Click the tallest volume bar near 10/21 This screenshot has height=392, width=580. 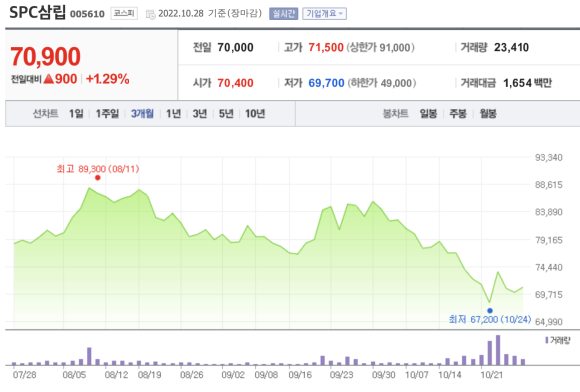498,350
